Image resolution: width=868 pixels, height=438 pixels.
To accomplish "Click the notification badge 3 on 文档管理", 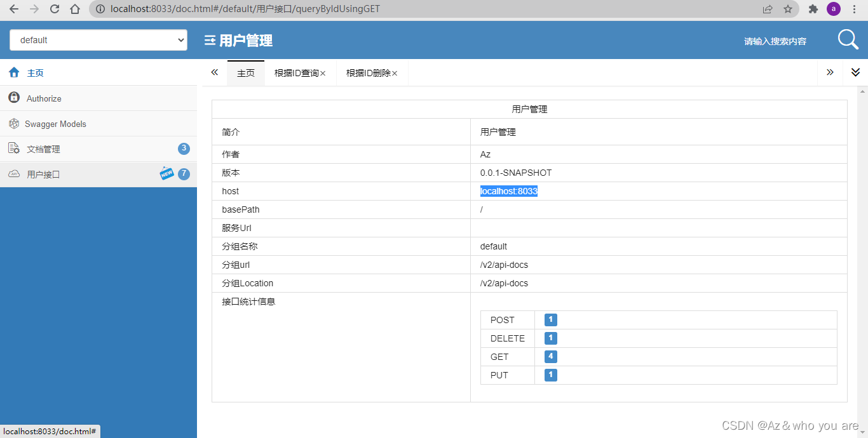I will [x=184, y=149].
